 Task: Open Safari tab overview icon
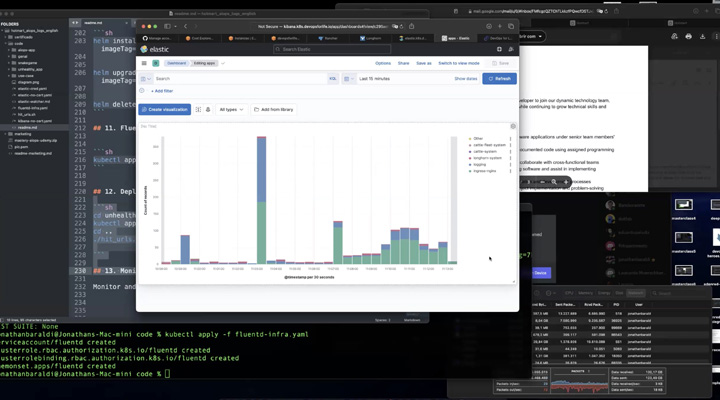(511, 26)
